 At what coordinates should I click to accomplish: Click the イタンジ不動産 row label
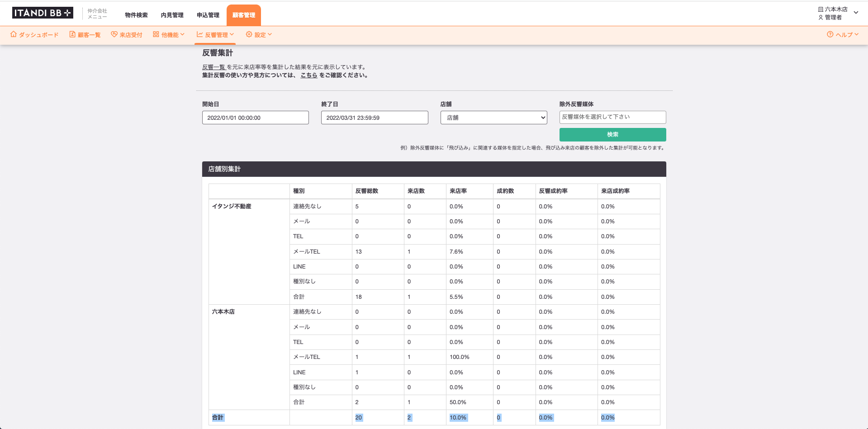pyautogui.click(x=232, y=206)
